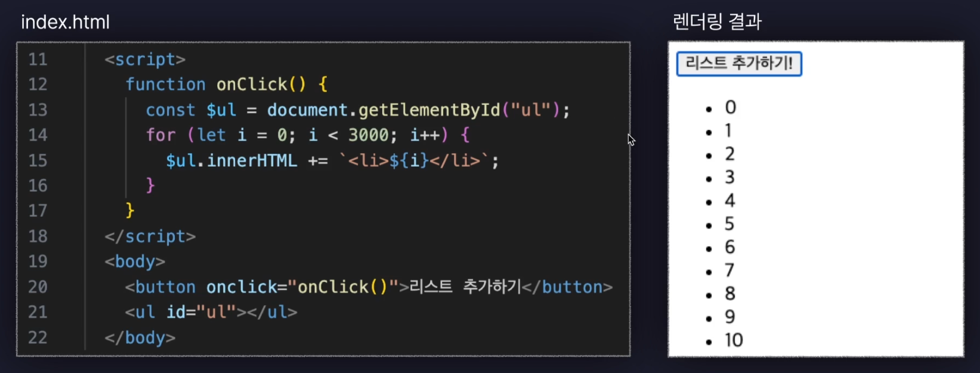
Task: Click line number 15 in the gutter
Action: click(38, 161)
